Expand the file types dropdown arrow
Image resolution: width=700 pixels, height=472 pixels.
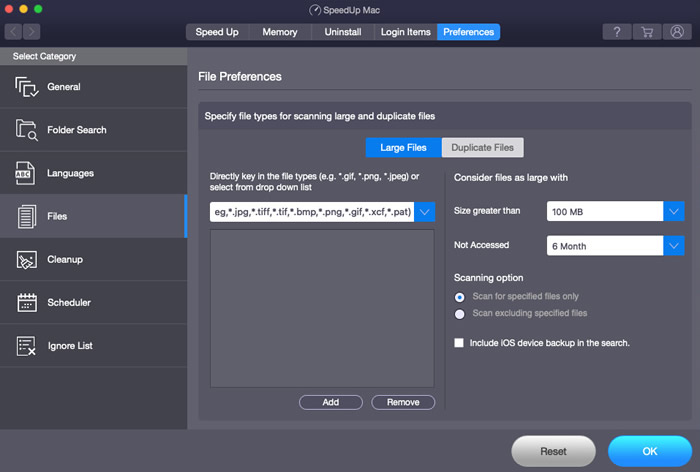pos(425,212)
